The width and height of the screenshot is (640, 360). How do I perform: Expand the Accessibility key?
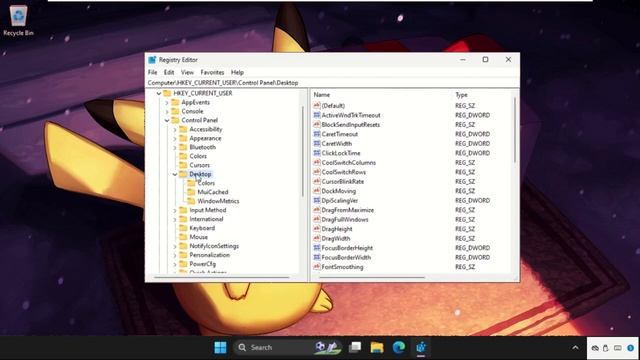[175, 129]
